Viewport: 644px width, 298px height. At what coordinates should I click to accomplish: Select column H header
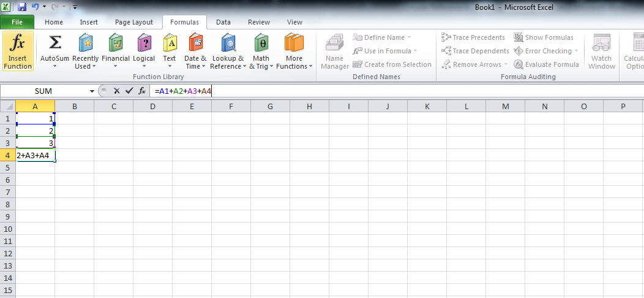pyautogui.click(x=309, y=106)
